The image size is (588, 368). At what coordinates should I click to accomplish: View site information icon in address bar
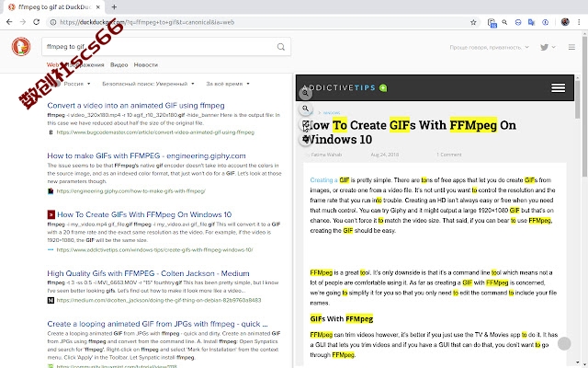pos(53,22)
